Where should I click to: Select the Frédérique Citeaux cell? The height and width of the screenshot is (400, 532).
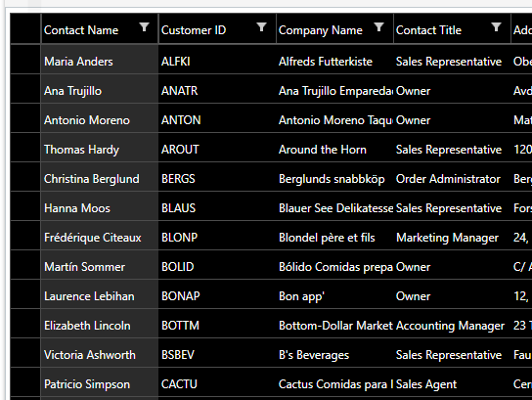[x=100, y=236]
